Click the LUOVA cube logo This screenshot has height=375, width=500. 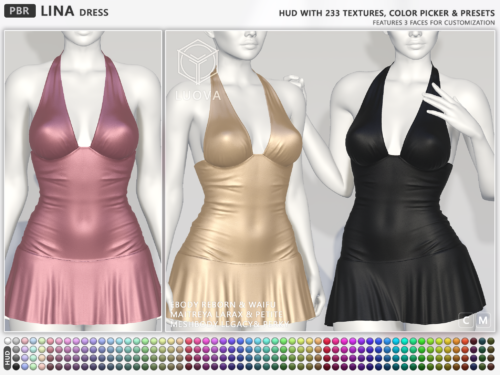click(198, 62)
